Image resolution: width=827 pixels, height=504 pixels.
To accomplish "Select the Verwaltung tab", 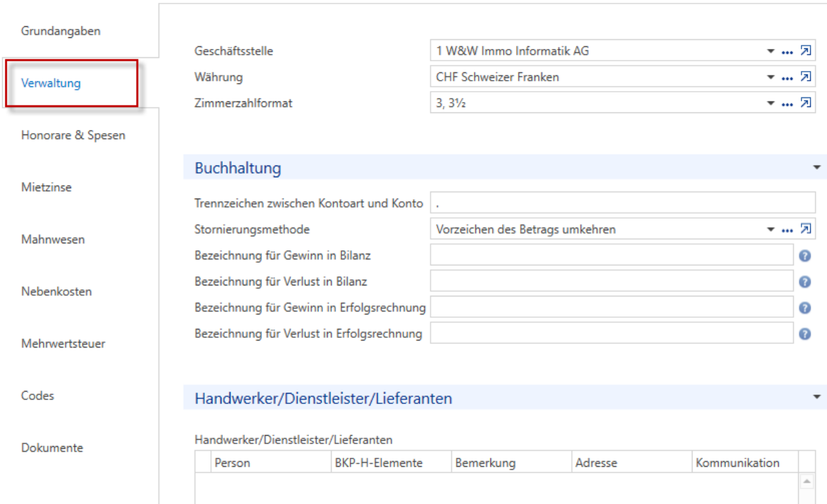I will pos(50,83).
